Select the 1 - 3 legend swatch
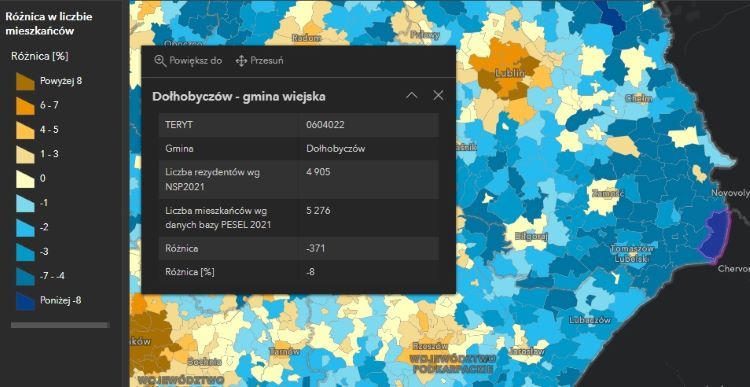This screenshot has width=750, height=387. point(25,155)
